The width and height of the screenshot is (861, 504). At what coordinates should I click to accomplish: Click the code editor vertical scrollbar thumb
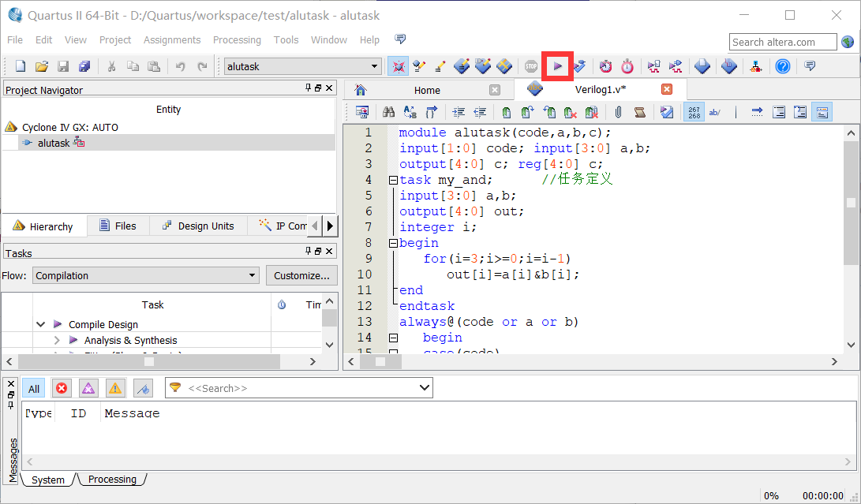click(851, 203)
